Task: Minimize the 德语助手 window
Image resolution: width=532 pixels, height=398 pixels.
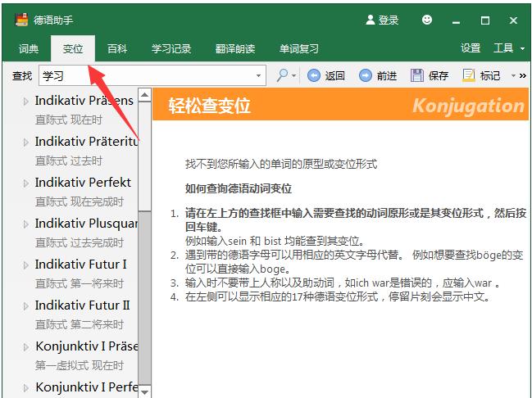Action: coord(457,21)
